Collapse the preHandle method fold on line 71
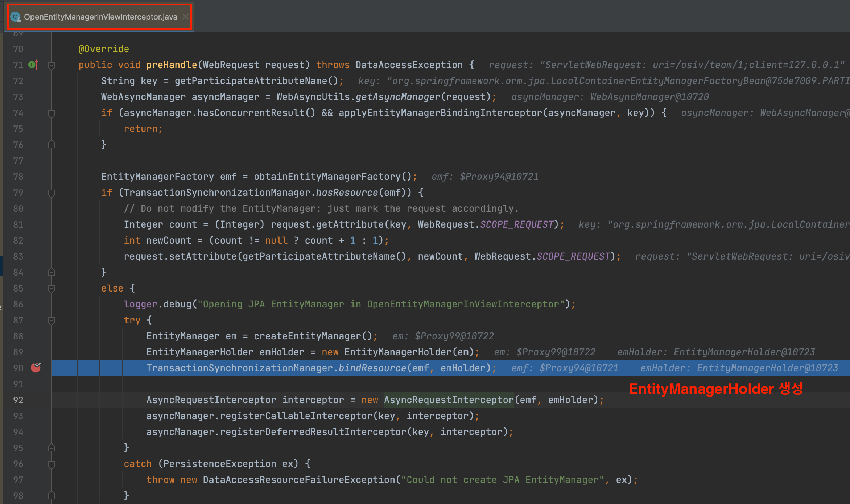The image size is (850, 504). (51, 65)
